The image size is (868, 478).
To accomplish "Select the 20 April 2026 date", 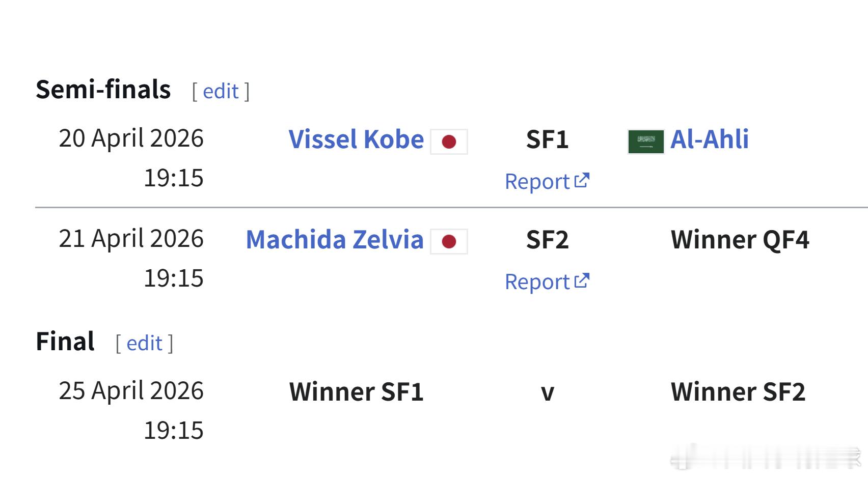I will click(131, 138).
